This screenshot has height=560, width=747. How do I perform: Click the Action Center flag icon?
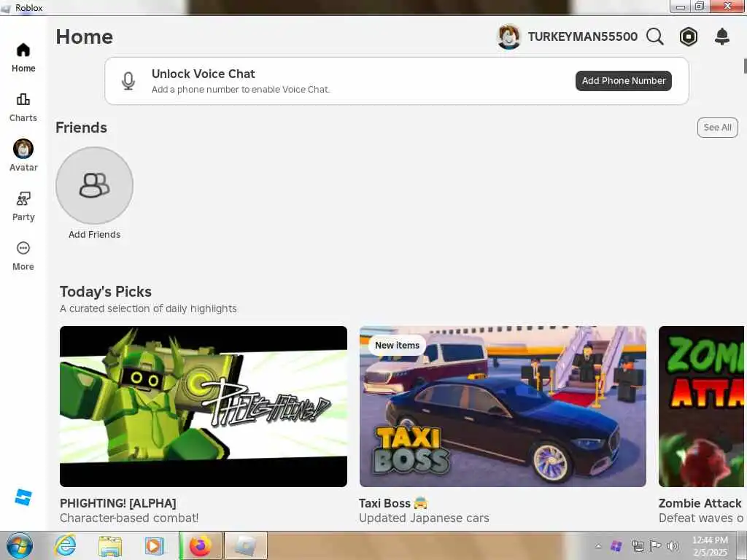[656, 545]
